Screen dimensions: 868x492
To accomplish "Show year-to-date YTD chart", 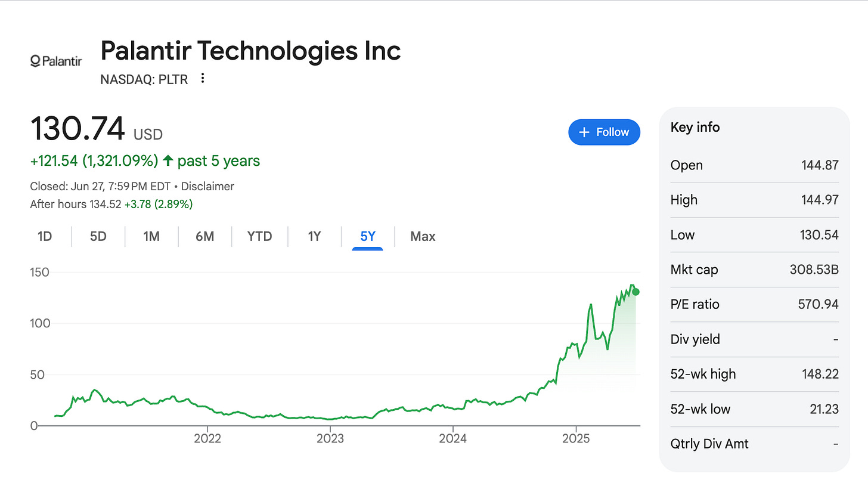I will tap(259, 236).
